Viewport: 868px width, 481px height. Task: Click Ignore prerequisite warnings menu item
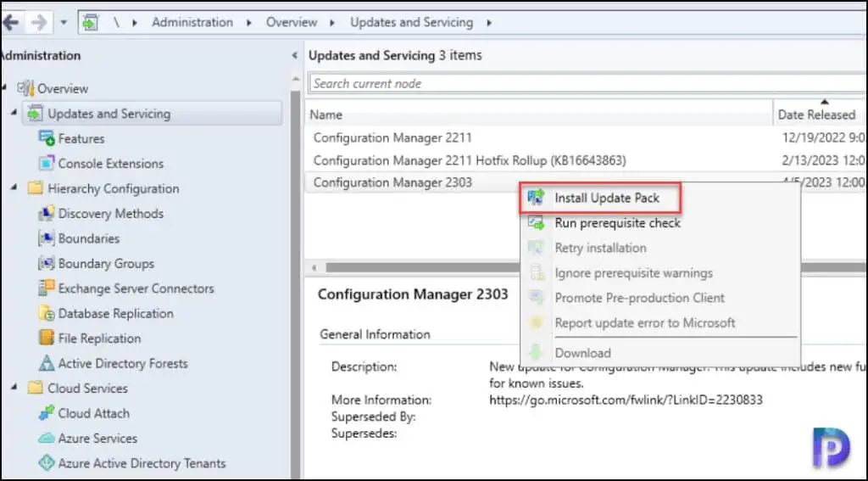click(659, 272)
